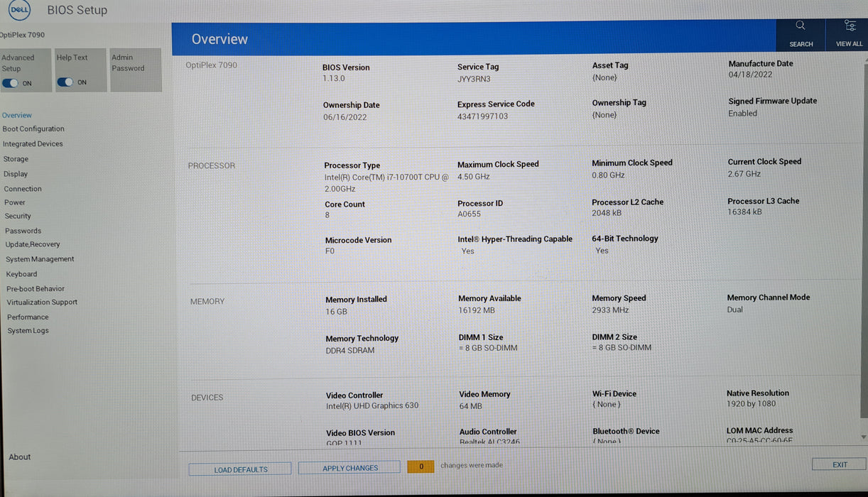Image resolution: width=868 pixels, height=497 pixels.
Task: Click the scrollbar down arrow
Action: point(864,437)
